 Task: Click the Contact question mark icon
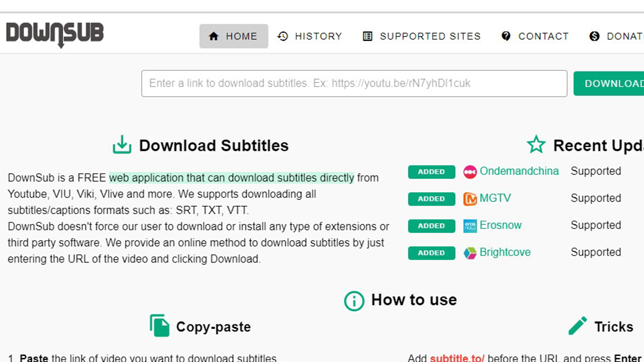point(506,36)
